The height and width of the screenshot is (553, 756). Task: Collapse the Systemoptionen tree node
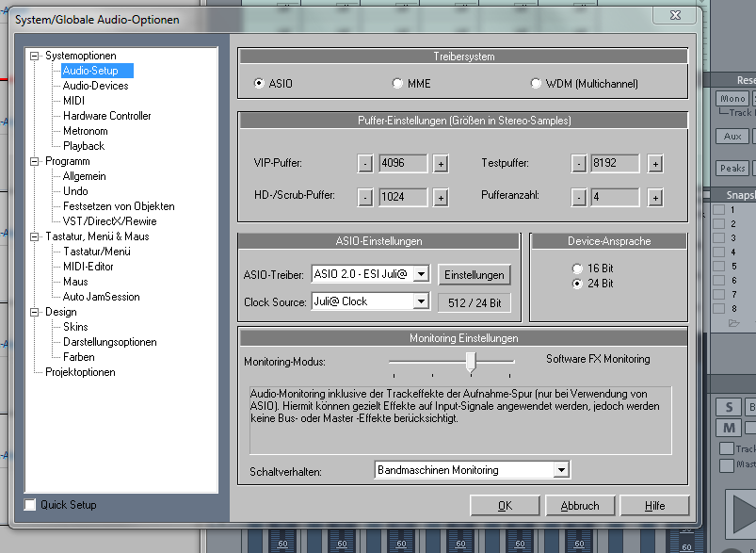click(x=34, y=56)
